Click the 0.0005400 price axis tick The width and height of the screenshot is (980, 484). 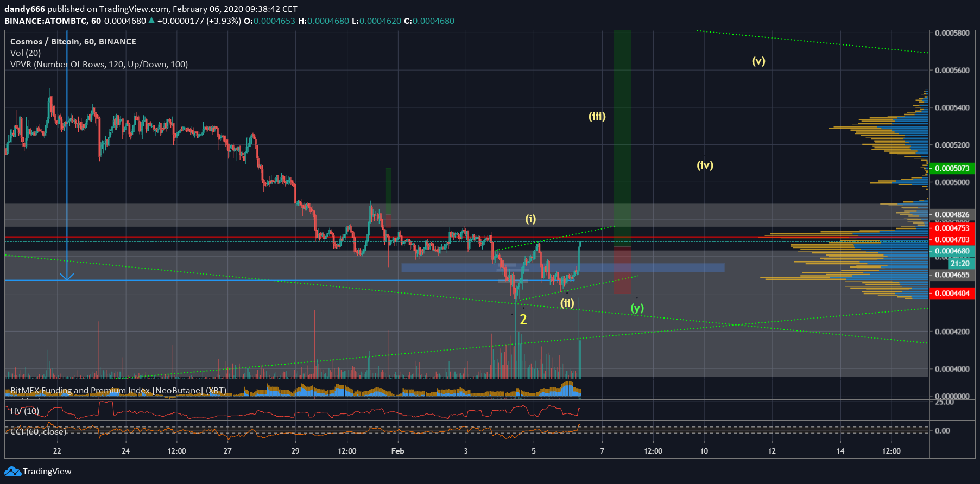coord(952,107)
